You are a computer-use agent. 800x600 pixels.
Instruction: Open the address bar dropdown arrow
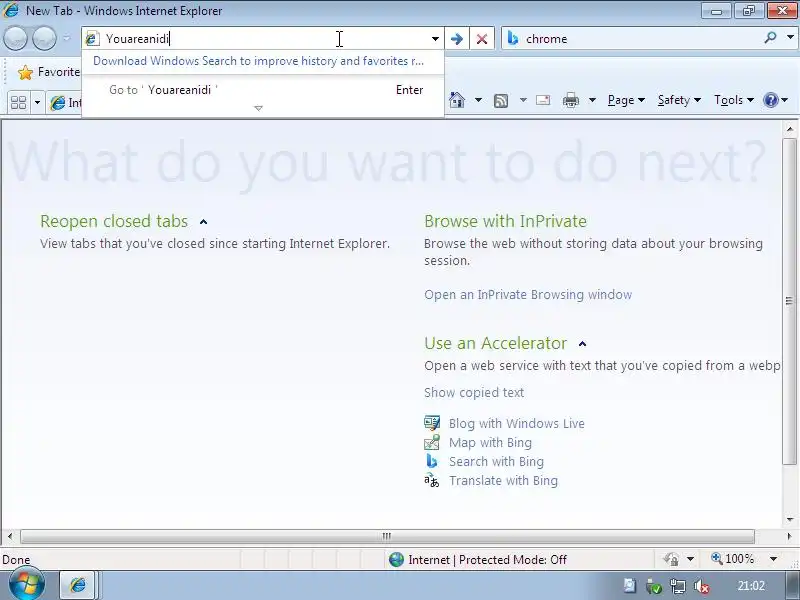click(x=435, y=39)
